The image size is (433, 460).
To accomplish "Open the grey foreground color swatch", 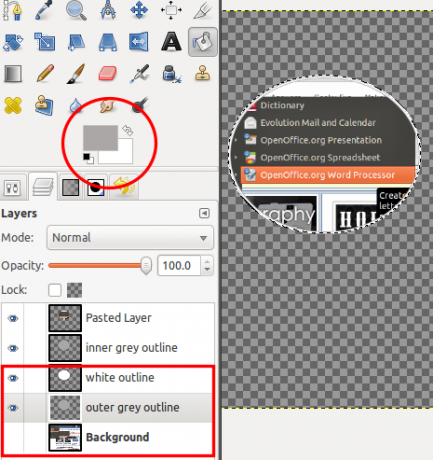I will pos(100,138).
